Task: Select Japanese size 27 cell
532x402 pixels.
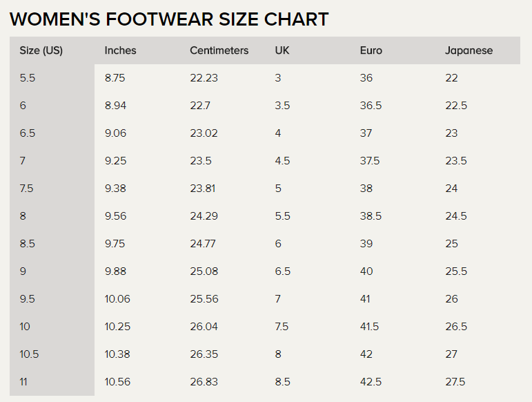Action: pos(451,354)
